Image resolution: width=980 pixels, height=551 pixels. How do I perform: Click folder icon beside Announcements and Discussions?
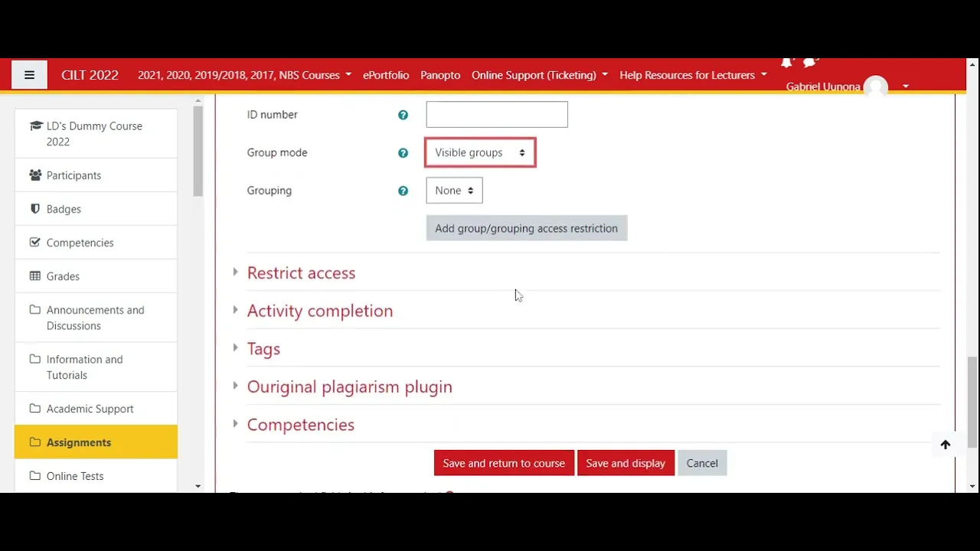click(35, 310)
